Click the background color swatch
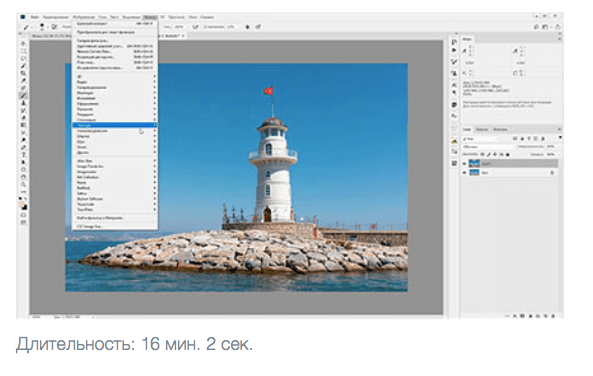 (25, 208)
